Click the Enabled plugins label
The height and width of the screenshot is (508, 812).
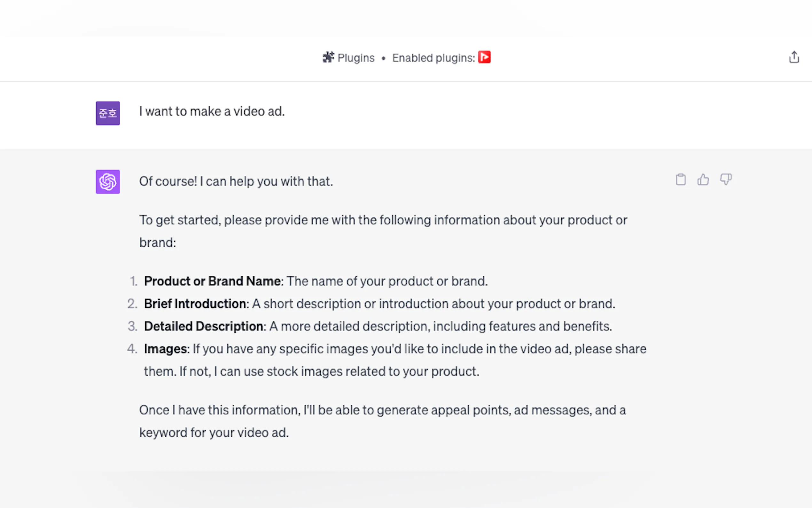point(433,58)
